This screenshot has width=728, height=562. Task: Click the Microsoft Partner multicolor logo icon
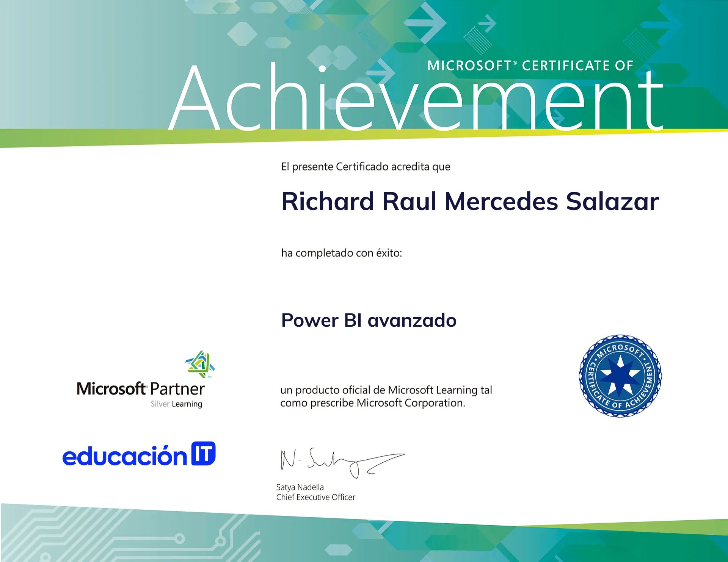coord(200,364)
